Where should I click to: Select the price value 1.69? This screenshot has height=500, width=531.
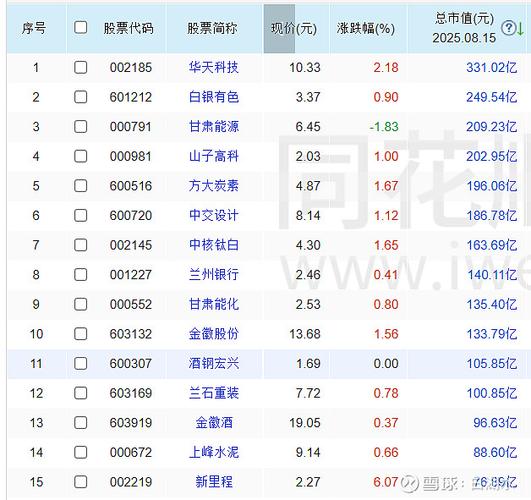[x=308, y=363]
